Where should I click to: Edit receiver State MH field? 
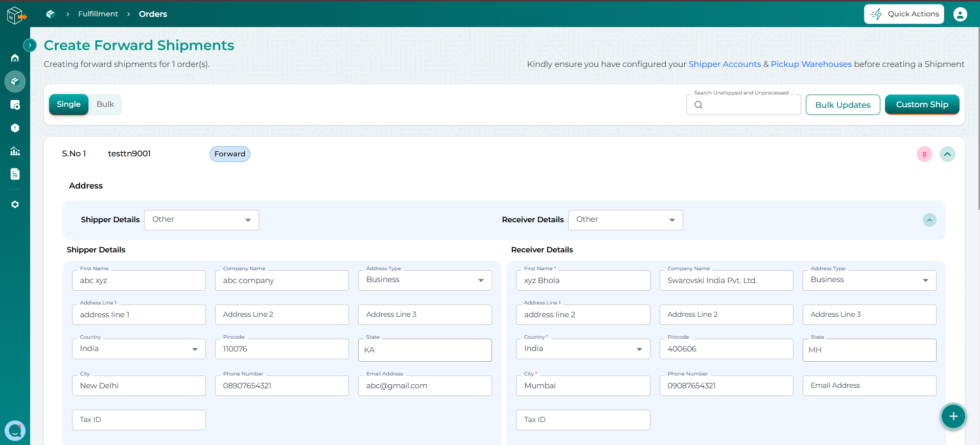pyautogui.click(x=869, y=350)
